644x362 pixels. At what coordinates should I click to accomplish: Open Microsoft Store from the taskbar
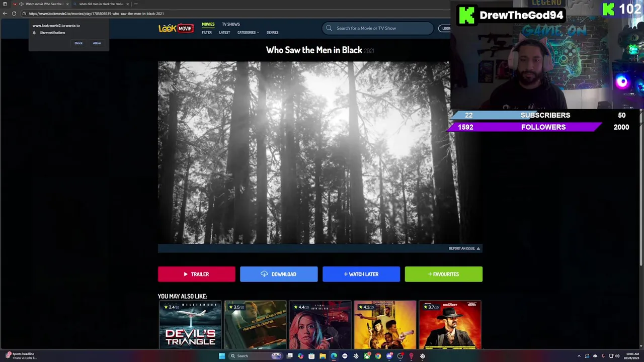(x=311, y=356)
